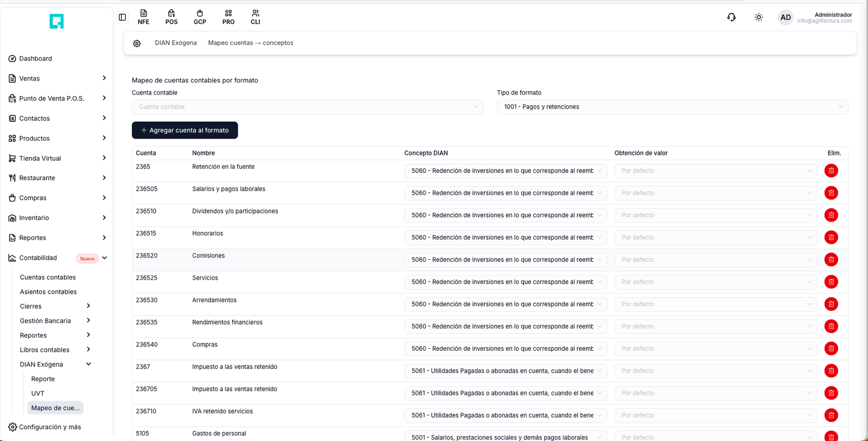Delete row 236710 IVA retenido servicios
Screen dimensions: 868x441
pyautogui.click(x=831, y=415)
